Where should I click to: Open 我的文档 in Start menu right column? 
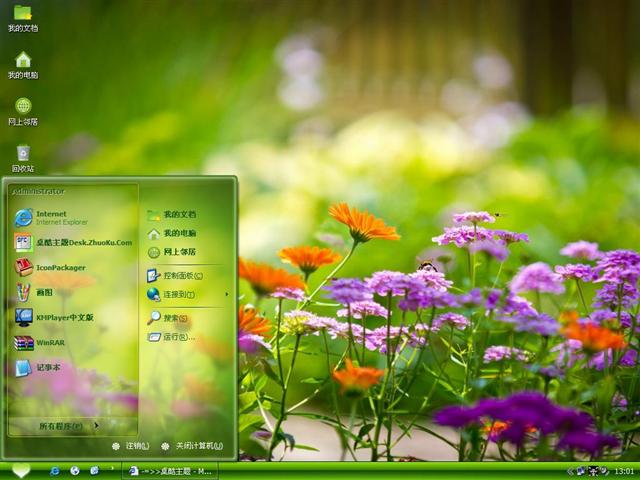click(x=172, y=215)
